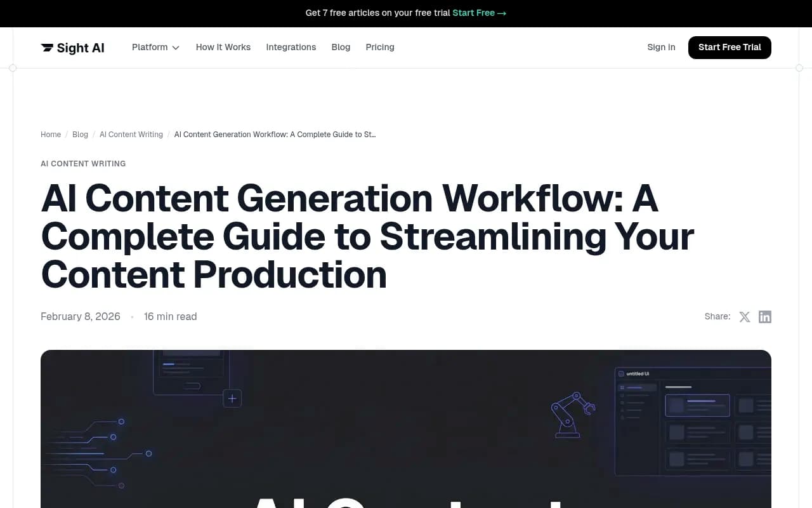The width and height of the screenshot is (812, 508).
Task: Go to Home via the breadcrumb
Action: tap(51, 135)
